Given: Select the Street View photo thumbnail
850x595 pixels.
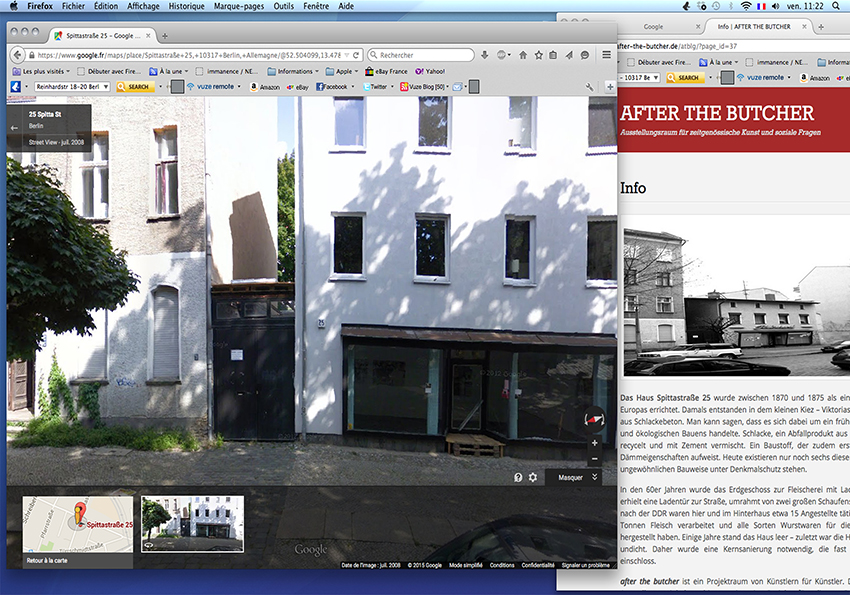Looking at the screenshot, I should 192,524.
